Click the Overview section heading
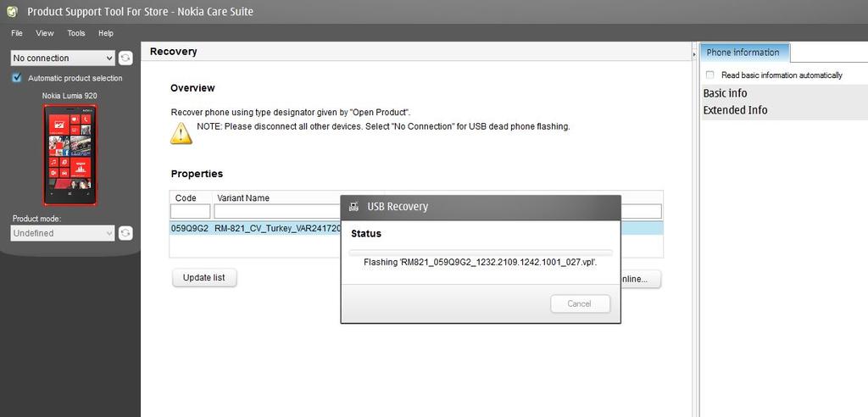This screenshot has width=868, height=417. [x=192, y=88]
